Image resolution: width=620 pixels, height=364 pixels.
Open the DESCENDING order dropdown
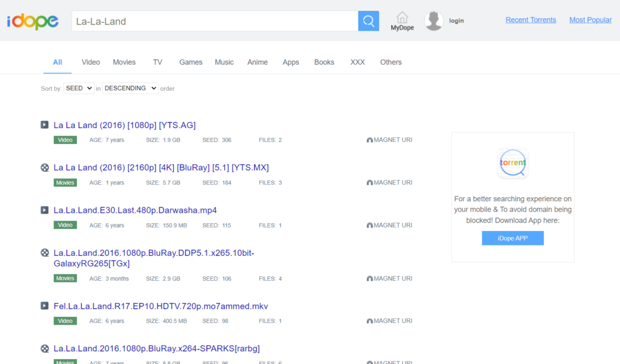click(x=130, y=88)
